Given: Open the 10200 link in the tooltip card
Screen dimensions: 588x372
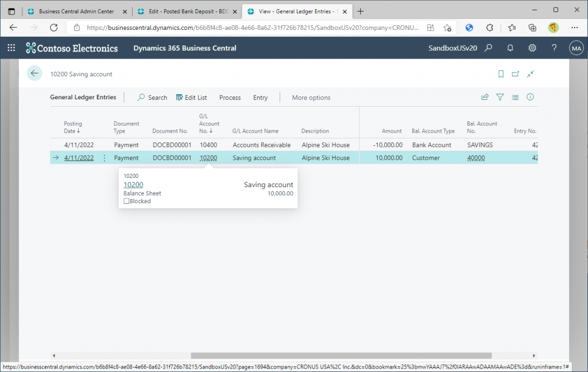Looking at the screenshot, I should 133,185.
